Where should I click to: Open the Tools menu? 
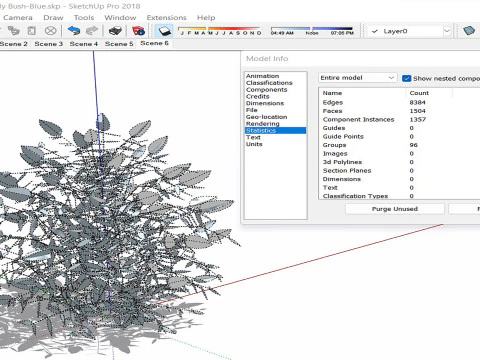[x=84, y=18]
